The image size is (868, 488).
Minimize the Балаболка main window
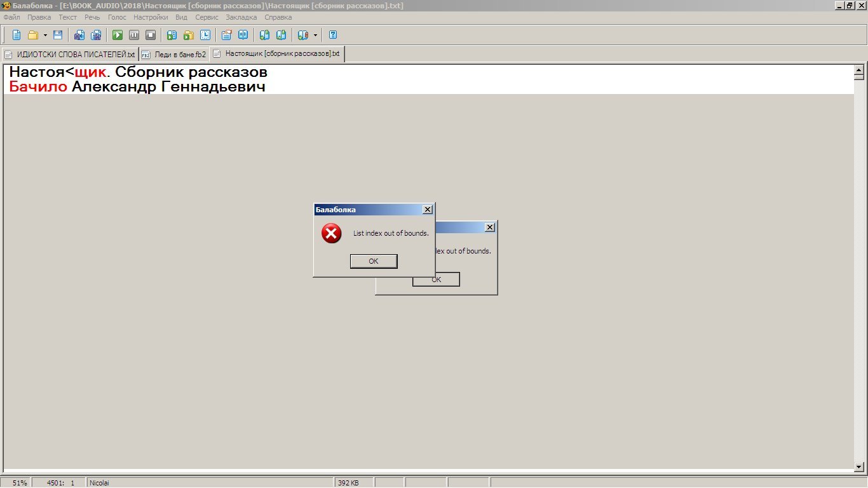(x=839, y=6)
